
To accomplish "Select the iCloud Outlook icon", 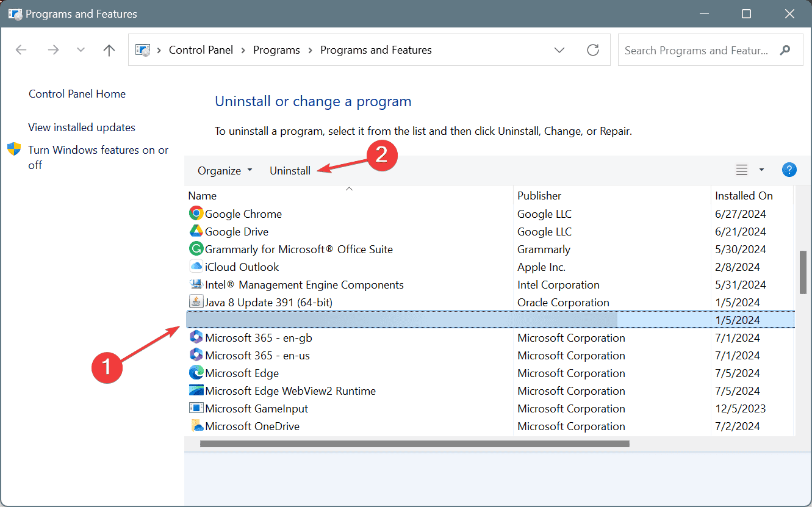I will point(196,267).
